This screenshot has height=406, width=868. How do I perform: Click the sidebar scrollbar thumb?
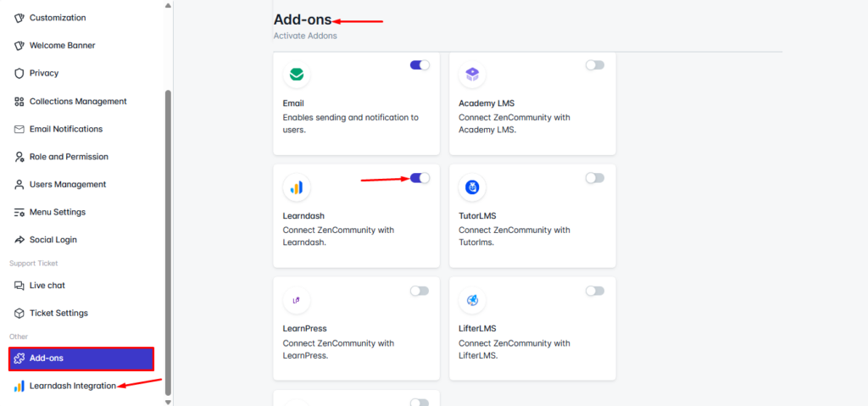[x=169, y=242]
